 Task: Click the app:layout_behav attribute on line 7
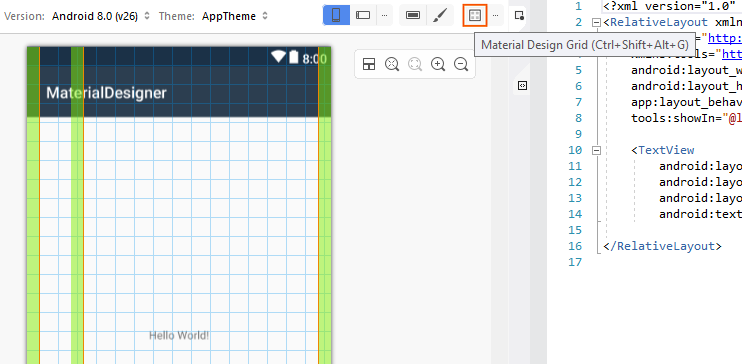(x=686, y=102)
